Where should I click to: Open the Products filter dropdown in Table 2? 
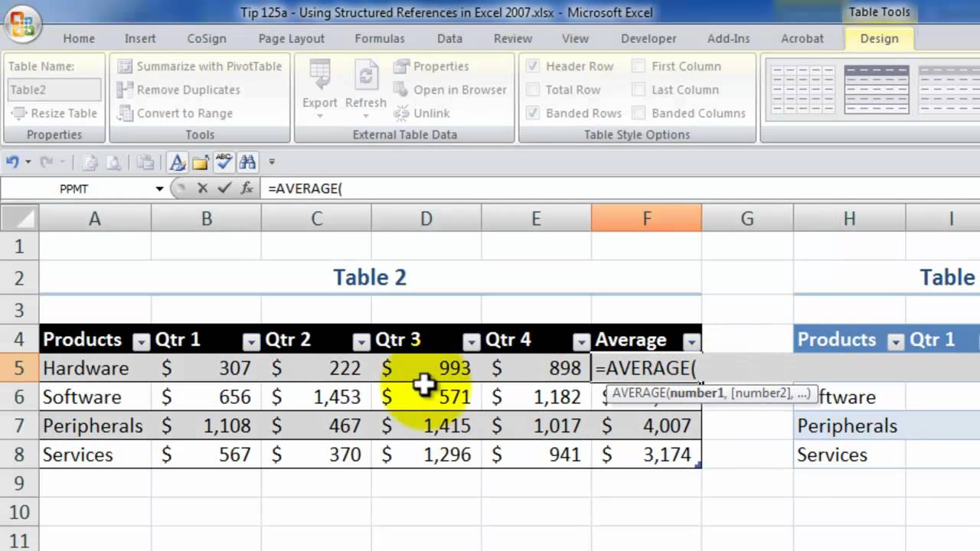click(141, 342)
